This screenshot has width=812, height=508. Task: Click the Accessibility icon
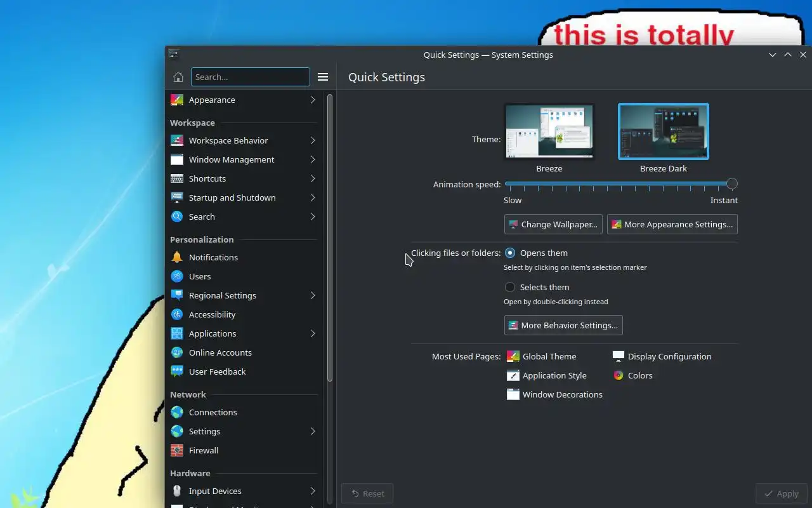(x=177, y=314)
